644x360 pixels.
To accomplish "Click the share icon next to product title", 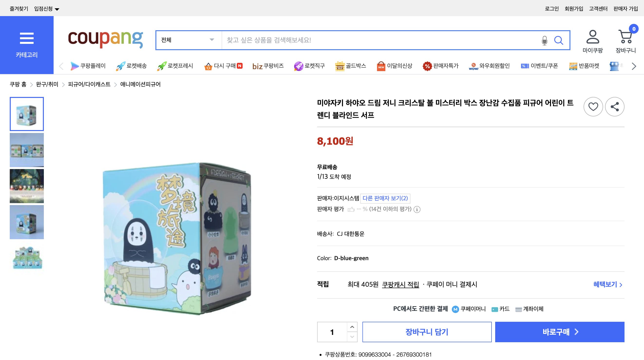I will pyautogui.click(x=615, y=107).
